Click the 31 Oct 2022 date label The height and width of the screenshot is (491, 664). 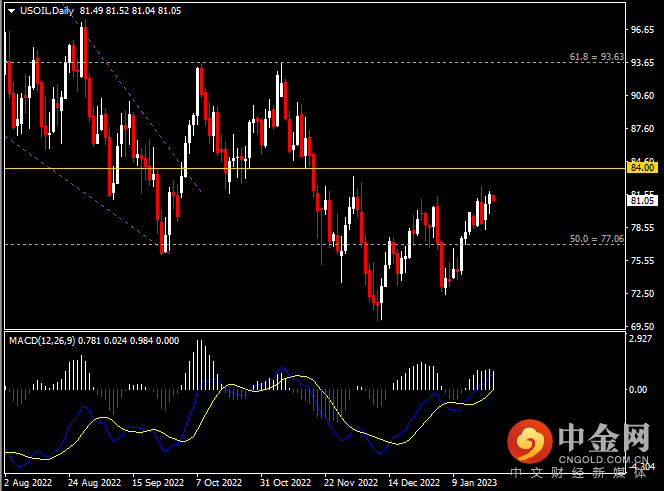coord(285,483)
